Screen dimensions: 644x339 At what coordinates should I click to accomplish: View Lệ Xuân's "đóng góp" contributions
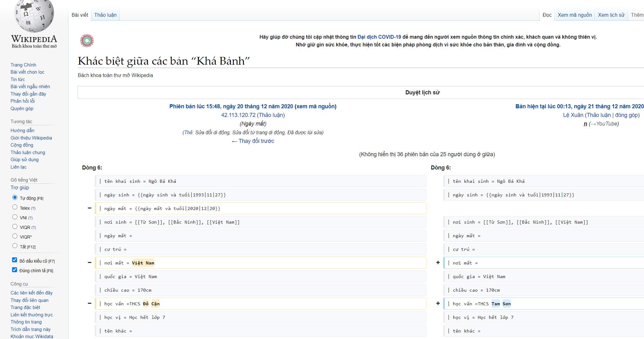pos(628,115)
